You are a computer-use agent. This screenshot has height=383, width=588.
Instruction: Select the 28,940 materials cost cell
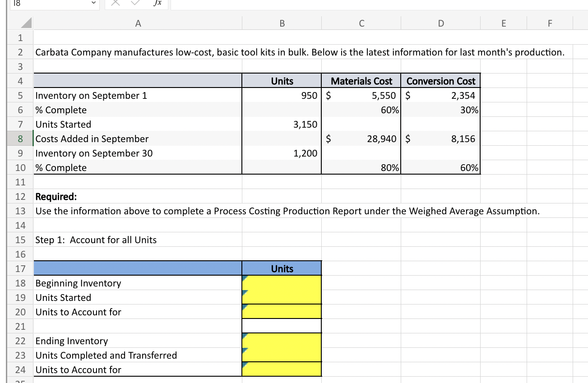click(x=361, y=138)
